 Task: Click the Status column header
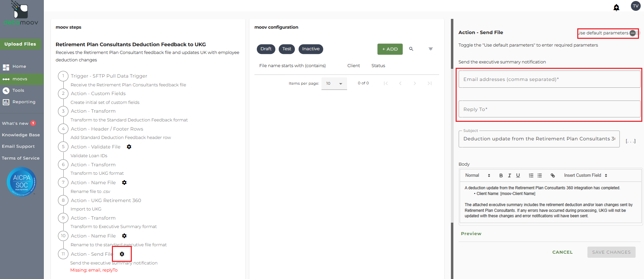click(378, 66)
